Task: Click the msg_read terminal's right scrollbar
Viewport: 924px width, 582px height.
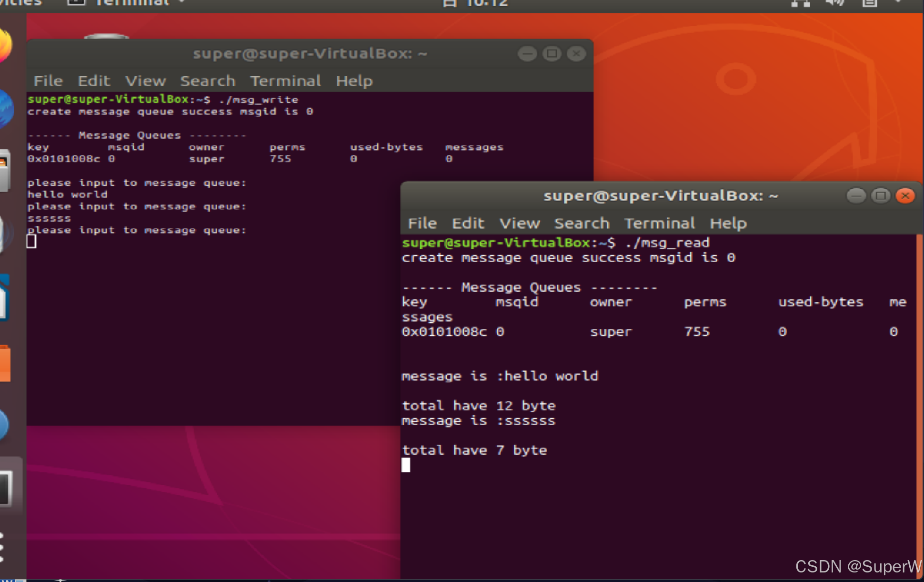Action: point(919,405)
